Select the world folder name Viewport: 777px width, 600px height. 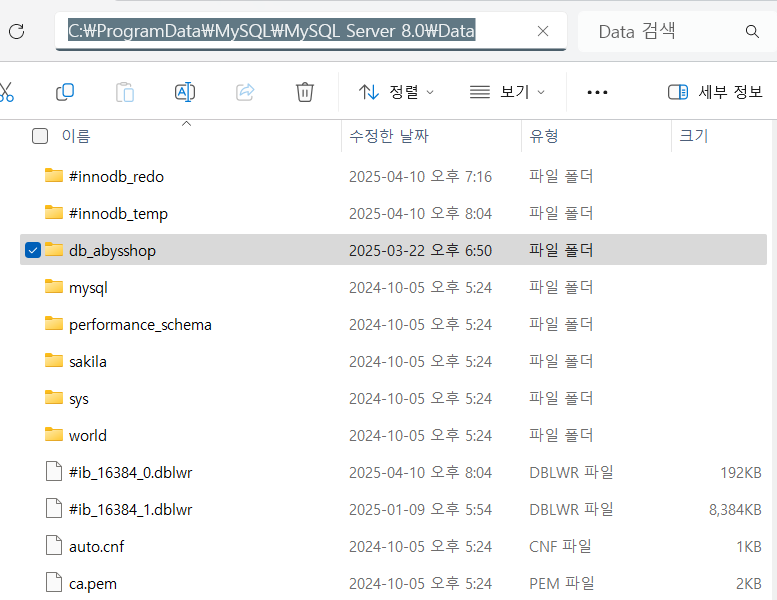88,436
